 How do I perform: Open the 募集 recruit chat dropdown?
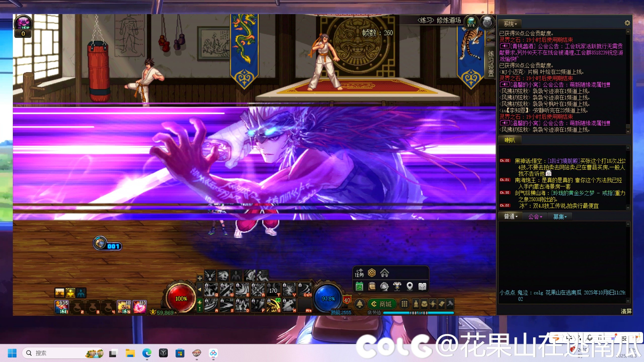click(x=560, y=216)
